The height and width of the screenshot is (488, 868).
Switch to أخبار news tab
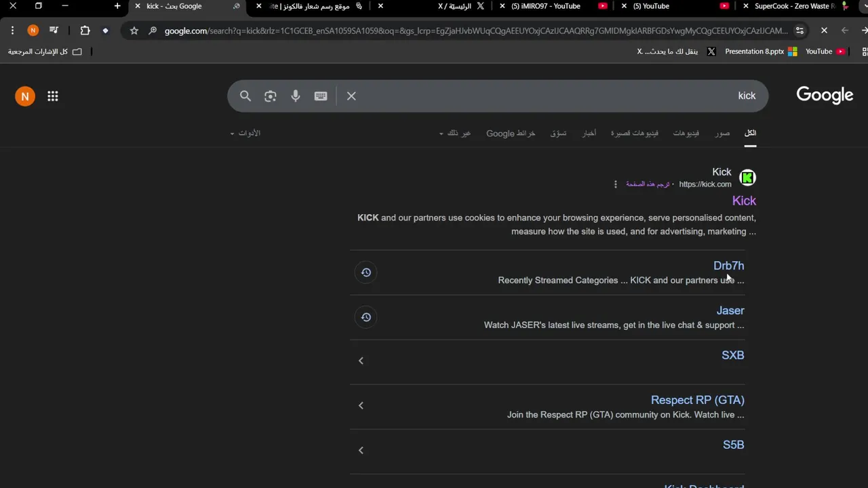pyautogui.click(x=589, y=134)
